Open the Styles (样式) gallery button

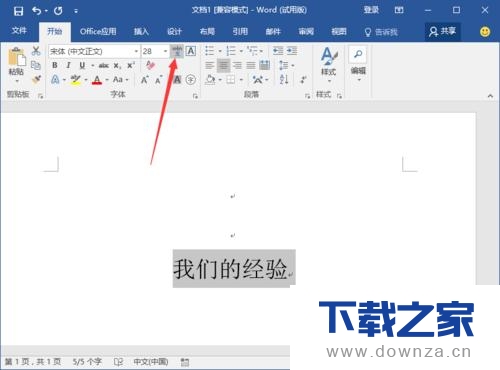pos(329,64)
